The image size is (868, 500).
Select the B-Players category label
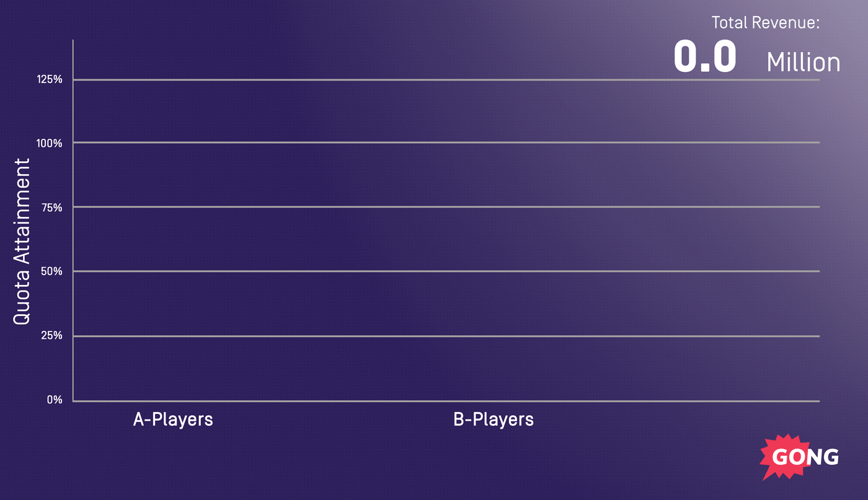pos(494,419)
